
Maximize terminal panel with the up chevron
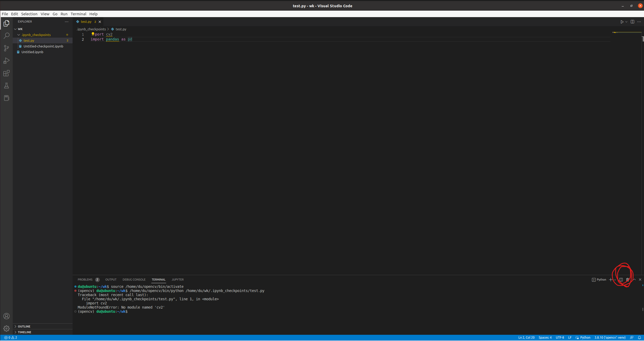pos(634,280)
